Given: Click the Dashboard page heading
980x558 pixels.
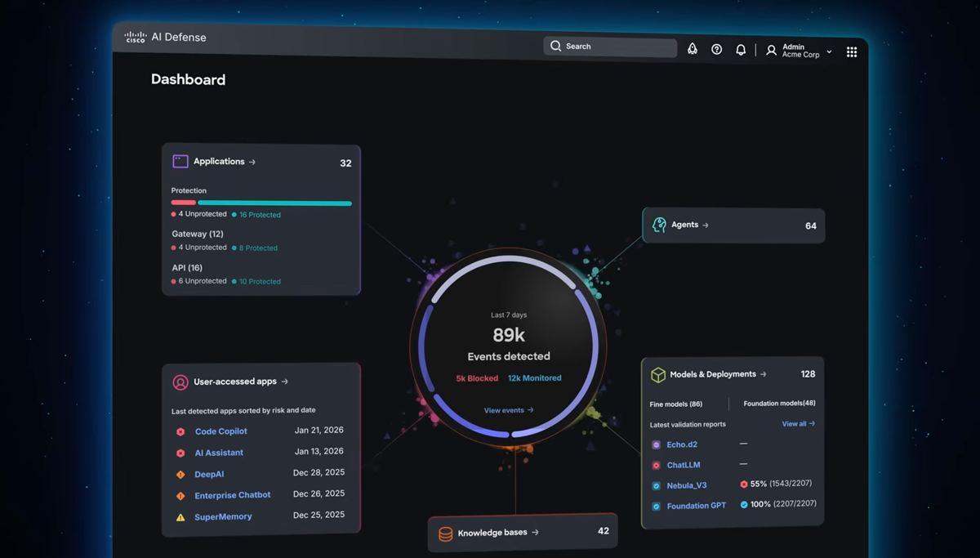Looking at the screenshot, I should (x=189, y=79).
